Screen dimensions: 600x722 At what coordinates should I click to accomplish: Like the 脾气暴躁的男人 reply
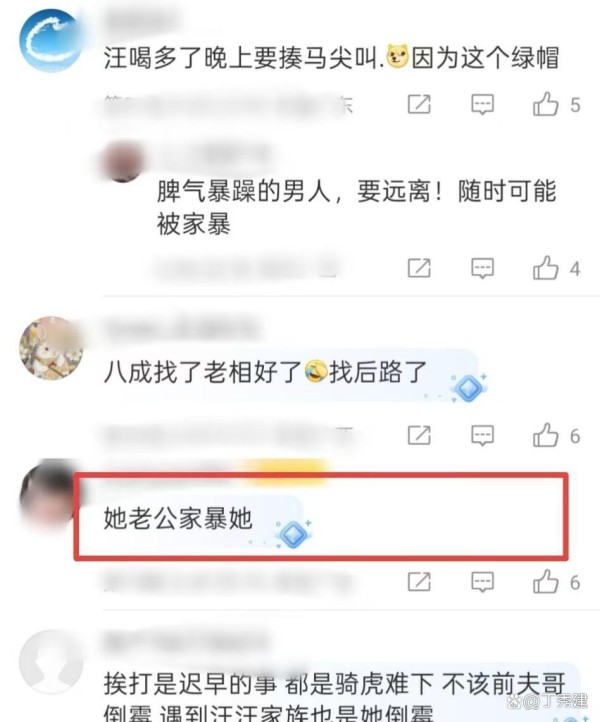(x=545, y=268)
